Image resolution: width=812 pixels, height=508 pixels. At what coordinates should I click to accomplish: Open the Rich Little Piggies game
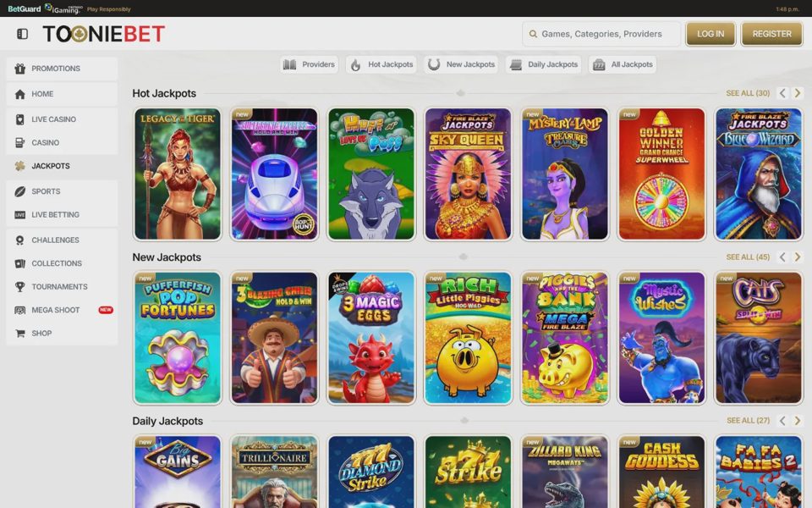click(468, 338)
